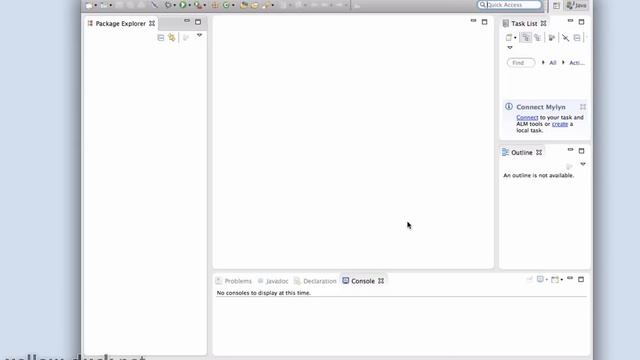Toggle Link with Editor in Package Explorer

point(172,38)
